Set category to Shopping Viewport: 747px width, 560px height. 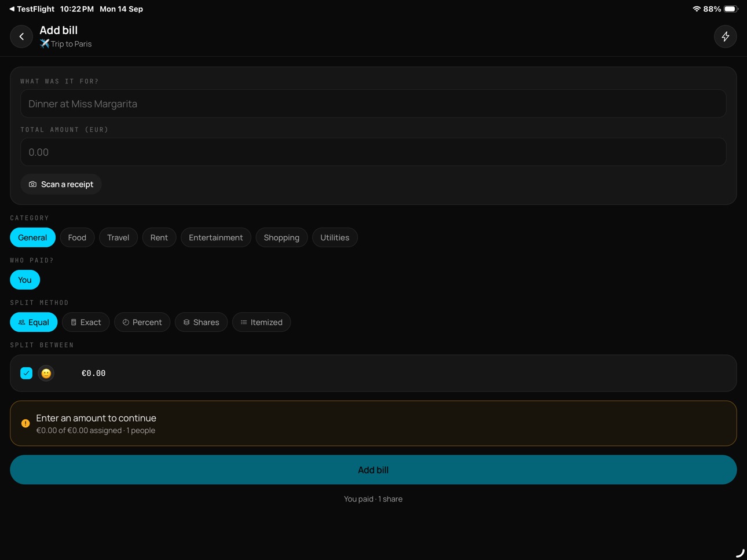tap(281, 237)
